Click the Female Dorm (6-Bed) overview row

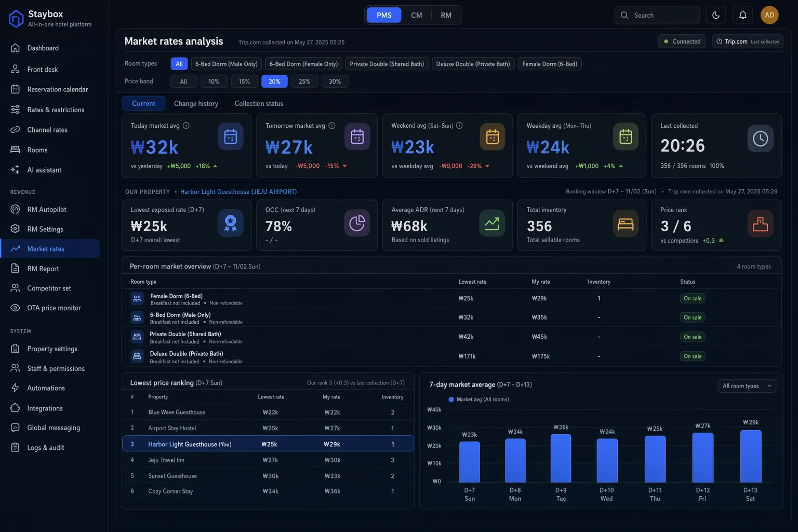[x=451, y=299]
